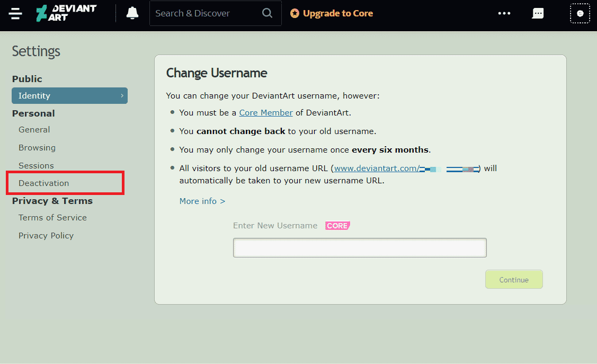Open the three-dots more menu

504,13
